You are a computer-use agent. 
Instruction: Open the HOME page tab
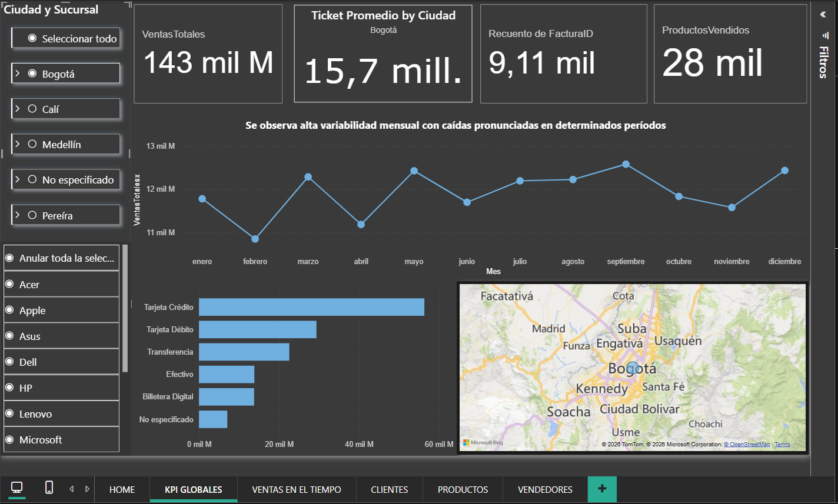(x=122, y=489)
